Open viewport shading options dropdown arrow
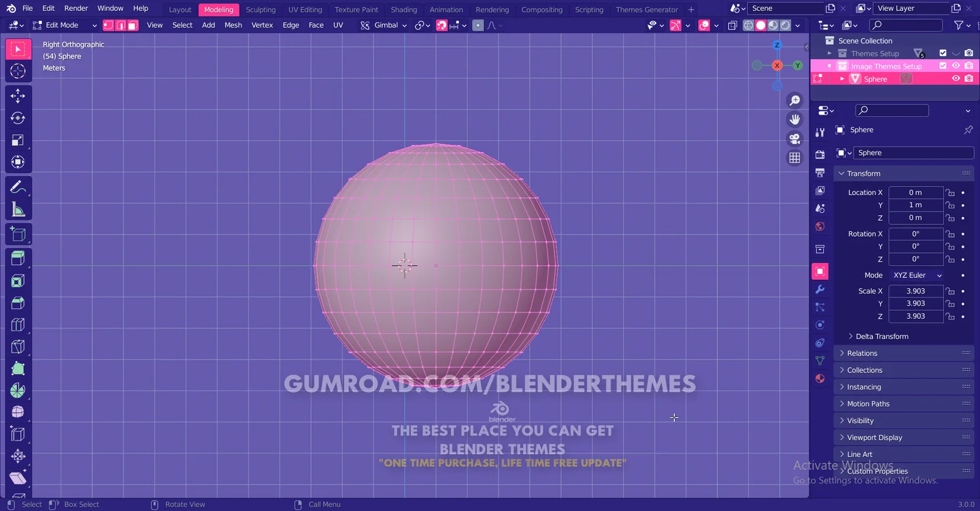 [x=797, y=25]
